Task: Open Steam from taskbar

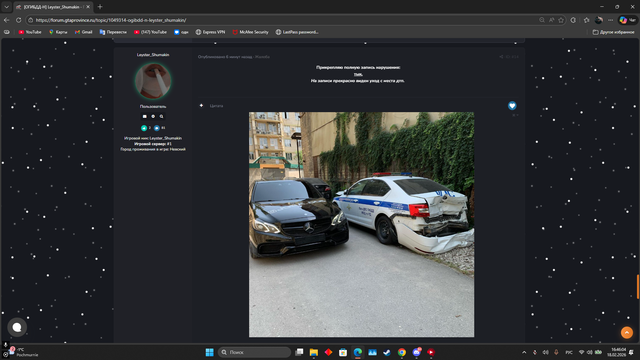Action: tap(387, 352)
